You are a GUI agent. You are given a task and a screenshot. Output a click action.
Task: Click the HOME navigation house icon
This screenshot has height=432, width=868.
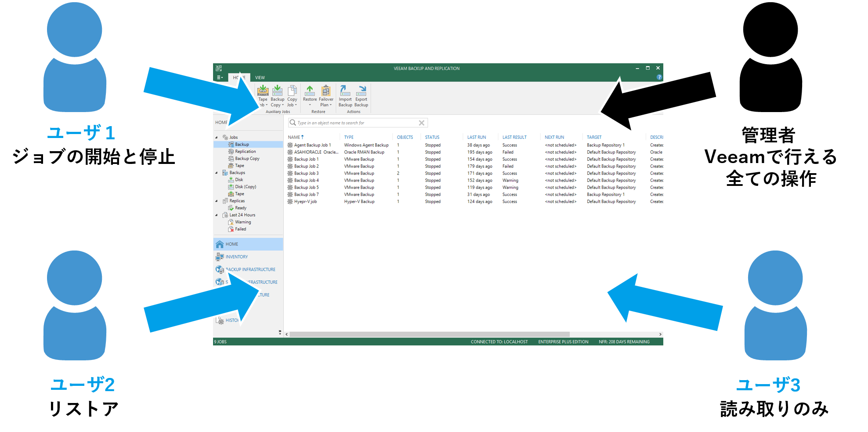[220, 244]
